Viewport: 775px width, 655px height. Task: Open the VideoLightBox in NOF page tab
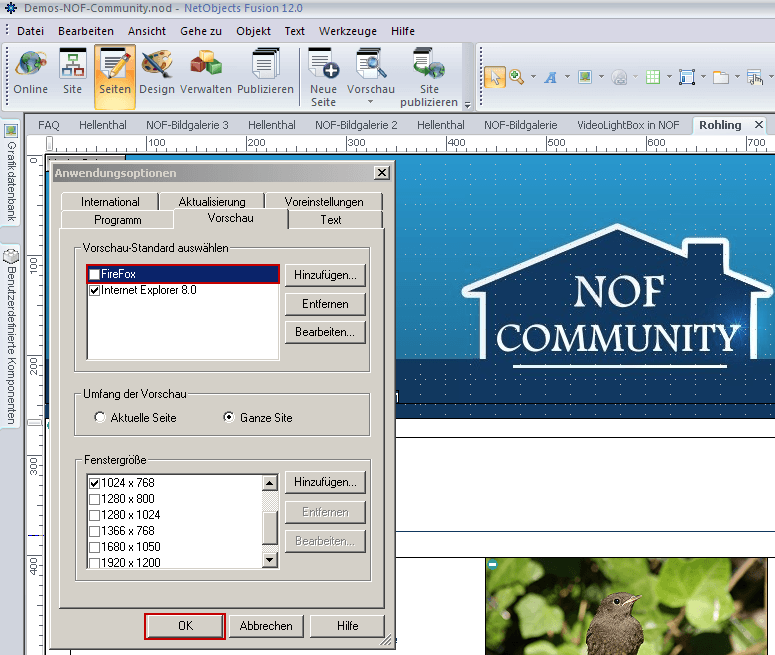point(628,125)
